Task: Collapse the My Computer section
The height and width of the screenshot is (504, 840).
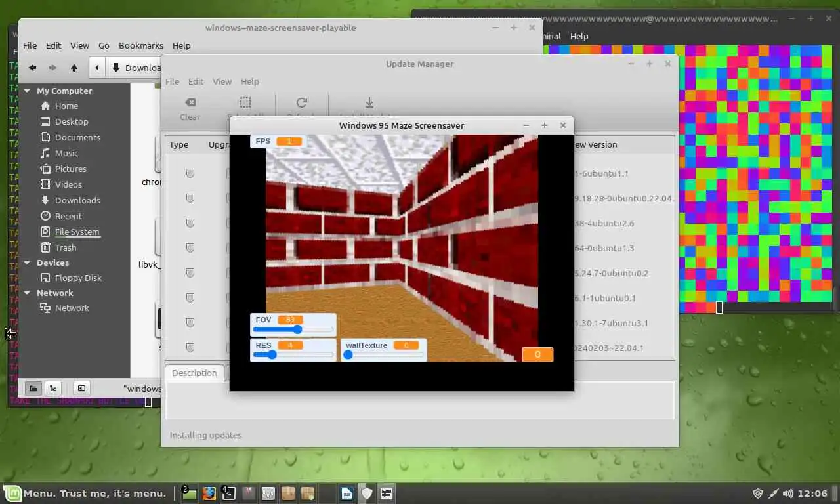Action: 27,91
